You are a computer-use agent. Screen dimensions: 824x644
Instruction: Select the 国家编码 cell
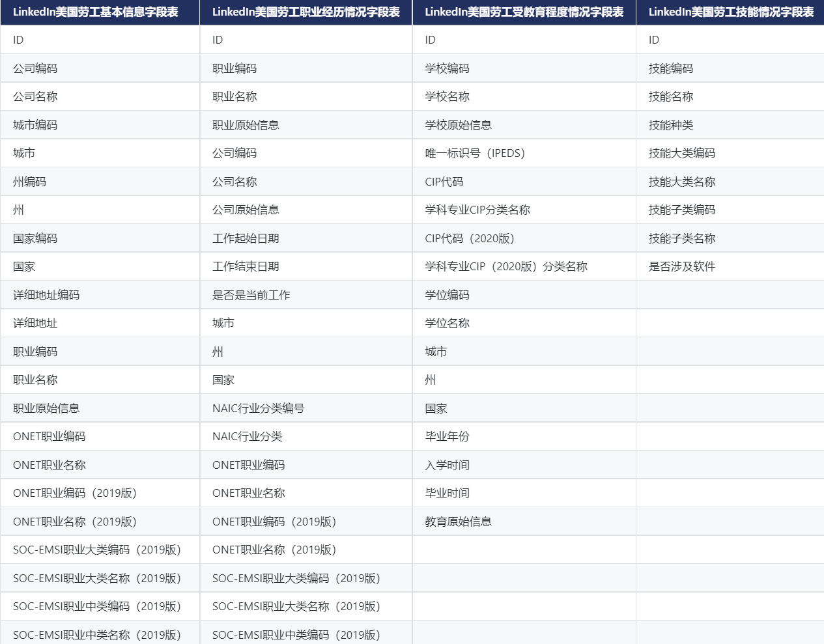100,238
